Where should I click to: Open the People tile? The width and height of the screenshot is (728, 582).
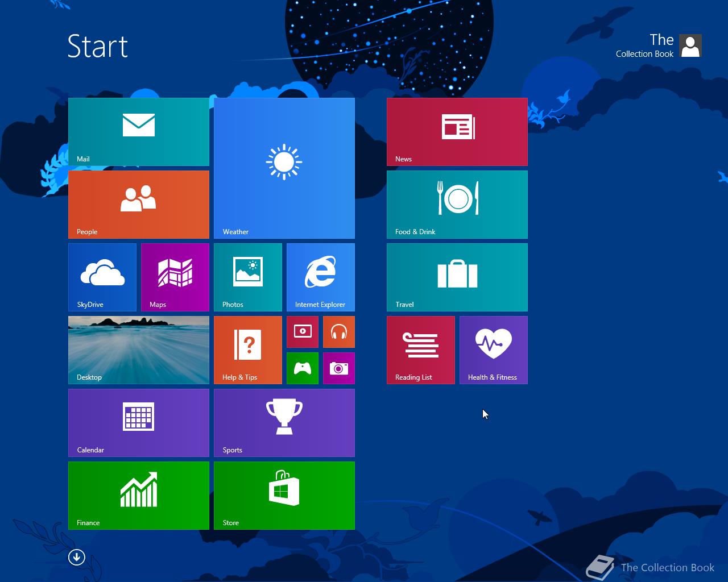(x=139, y=205)
